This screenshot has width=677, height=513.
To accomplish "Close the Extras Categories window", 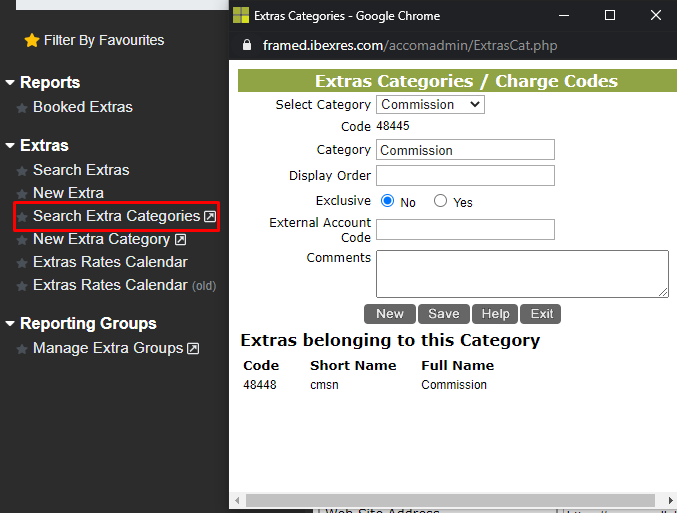I will 656,16.
